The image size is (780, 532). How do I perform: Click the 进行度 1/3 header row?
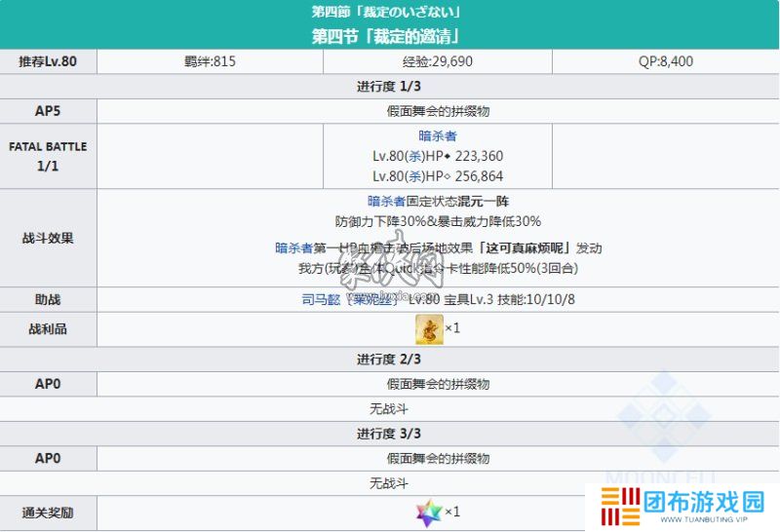[x=389, y=87]
